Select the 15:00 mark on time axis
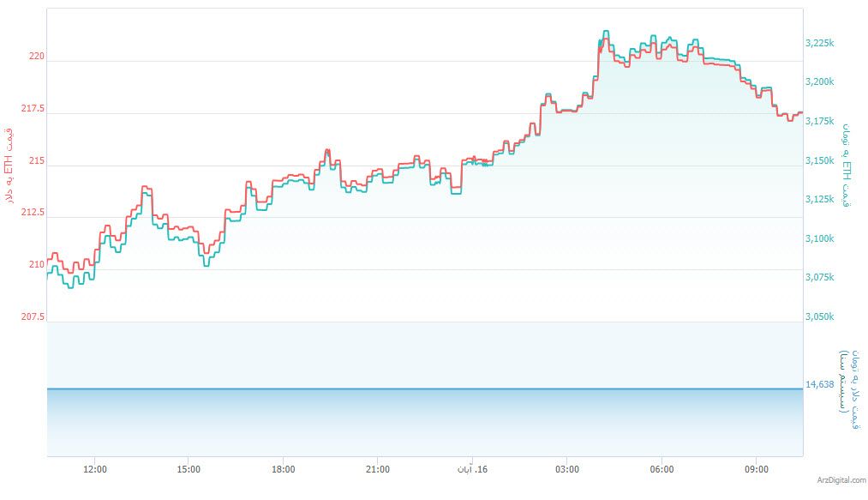The width and height of the screenshot is (868, 500). (189, 469)
